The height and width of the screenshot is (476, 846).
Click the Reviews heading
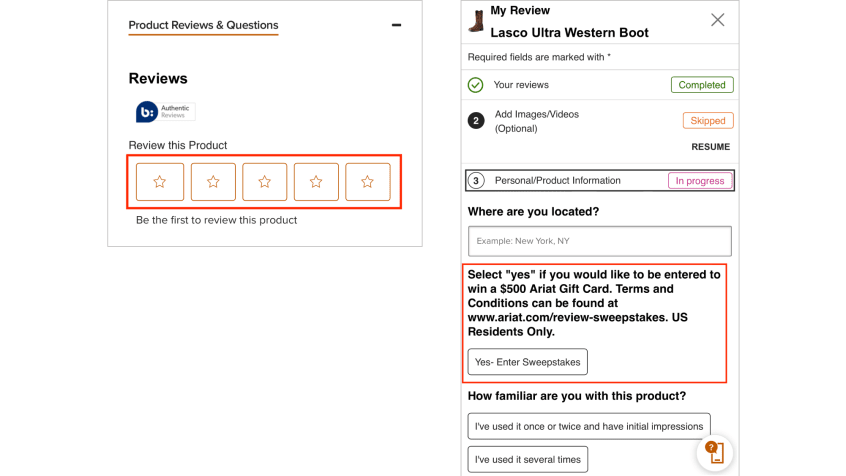click(x=158, y=78)
